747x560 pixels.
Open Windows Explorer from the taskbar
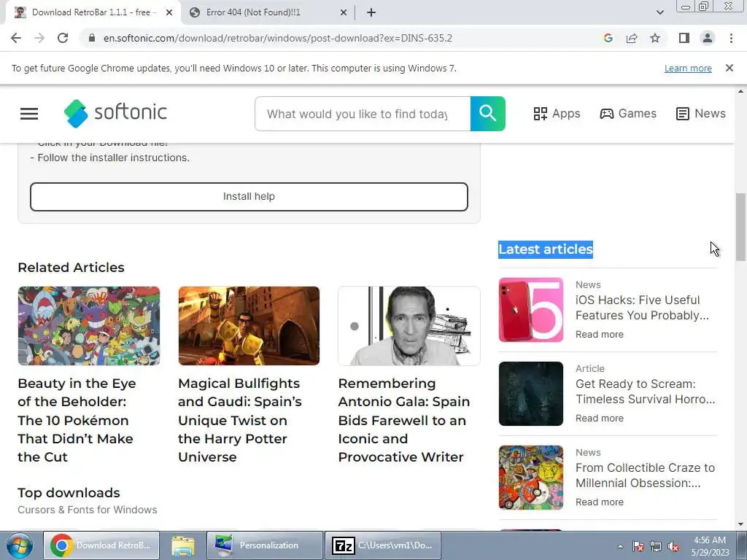(x=183, y=545)
